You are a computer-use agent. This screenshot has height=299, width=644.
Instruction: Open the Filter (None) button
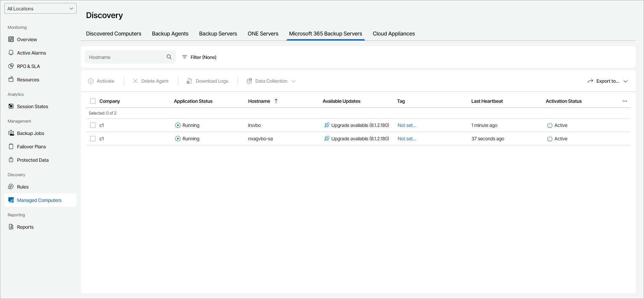point(199,57)
